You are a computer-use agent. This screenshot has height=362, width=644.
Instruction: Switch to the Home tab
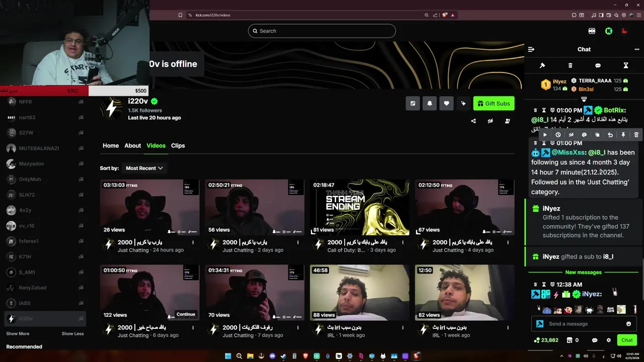[111, 146]
